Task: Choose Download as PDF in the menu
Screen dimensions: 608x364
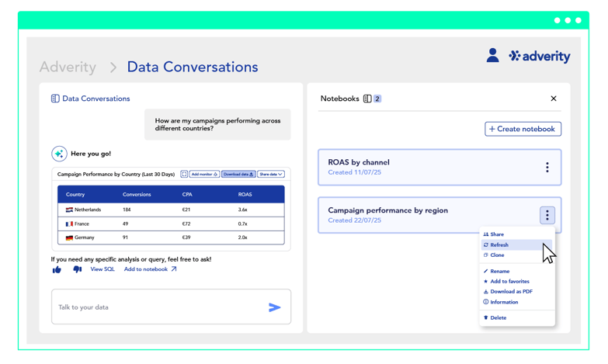Action: [x=511, y=291]
